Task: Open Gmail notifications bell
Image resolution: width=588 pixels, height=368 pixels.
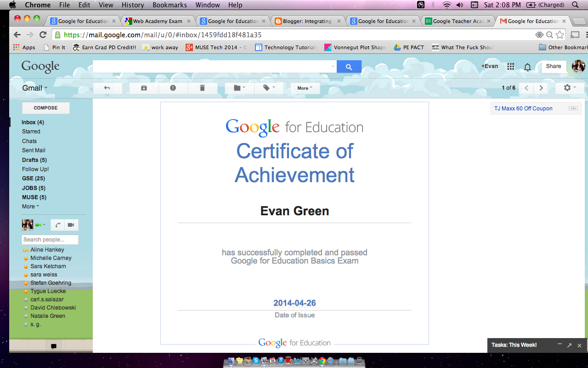Action: click(x=527, y=67)
